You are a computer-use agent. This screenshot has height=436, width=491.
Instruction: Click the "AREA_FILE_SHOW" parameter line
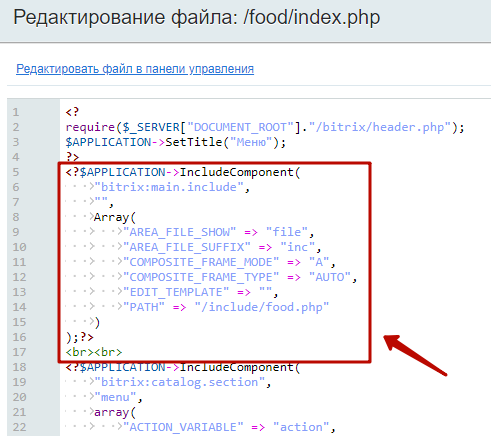click(218, 232)
